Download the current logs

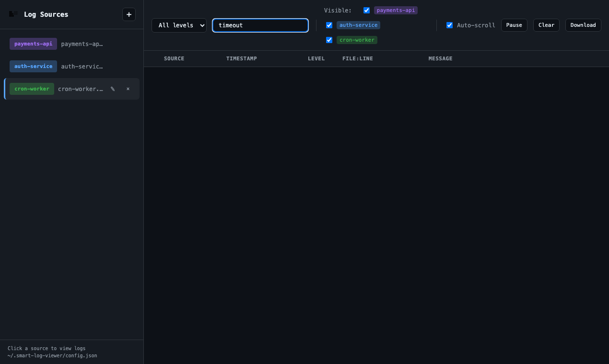583,25
